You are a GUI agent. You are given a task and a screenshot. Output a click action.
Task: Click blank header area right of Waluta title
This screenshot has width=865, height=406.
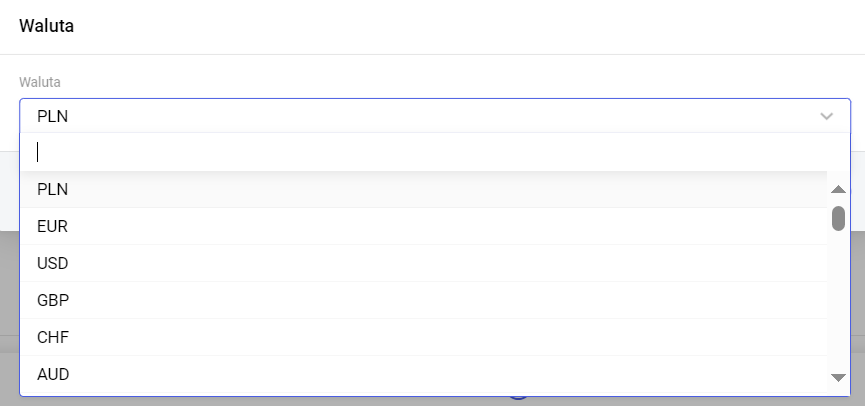(450, 26)
